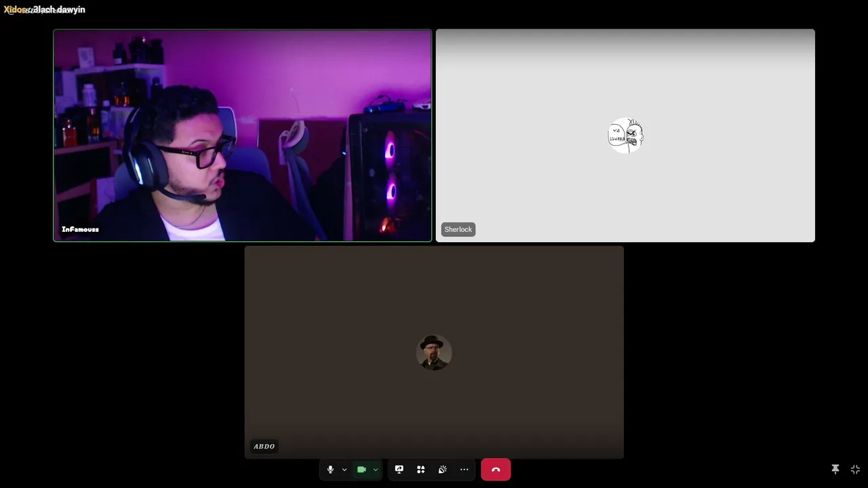
Task: Click ABDO's avatar image
Action: click(x=434, y=352)
